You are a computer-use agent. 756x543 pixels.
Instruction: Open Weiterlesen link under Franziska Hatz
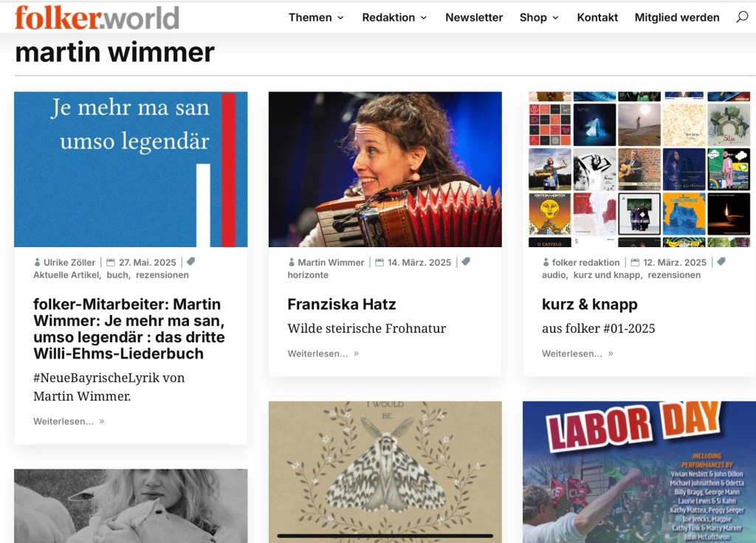click(x=323, y=353)
